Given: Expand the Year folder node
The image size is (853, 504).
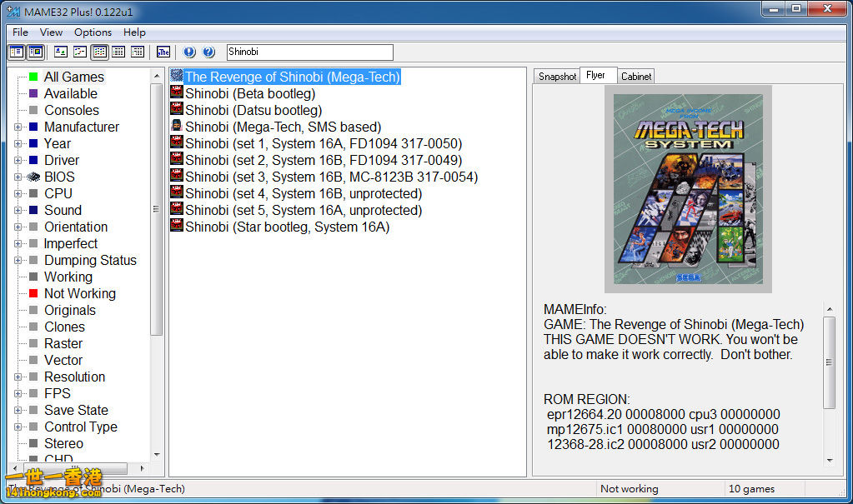Looking at the screenshot, I should [x=18, y=144].
